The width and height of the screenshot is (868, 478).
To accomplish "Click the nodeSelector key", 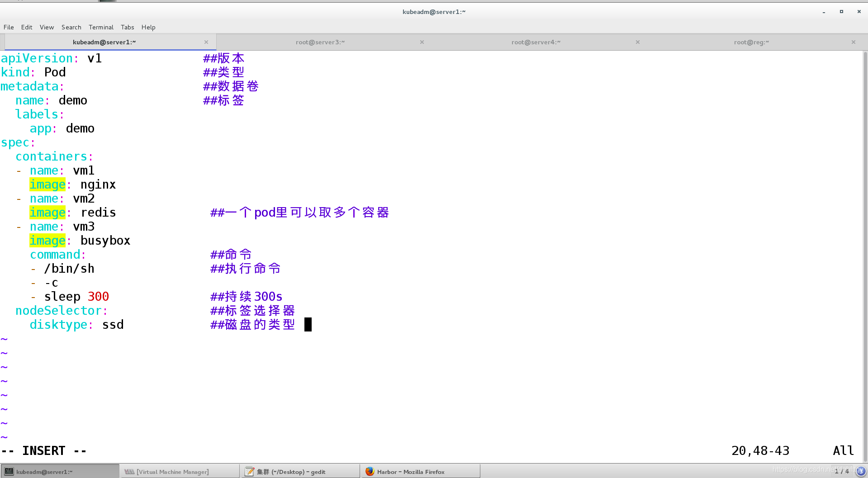I will click(59, 311).
